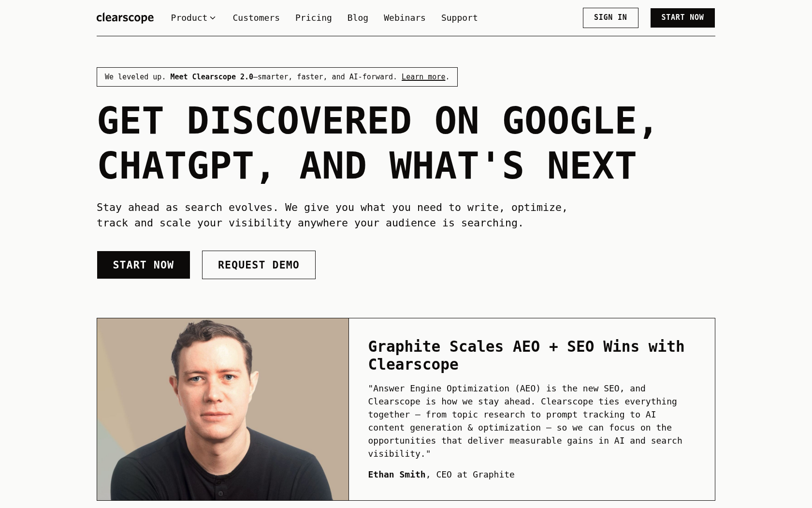The height and width of the screenshot is (508, 812).
Task: Click the Sign In button
Action: point(610,18)
